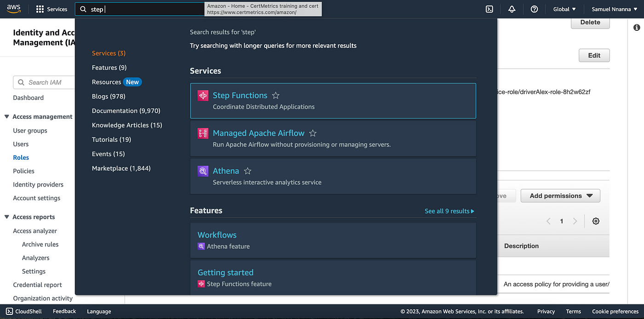This screenshot has width=644, height=319.
Task: Open User groups in sidebar
Action: 30,130
